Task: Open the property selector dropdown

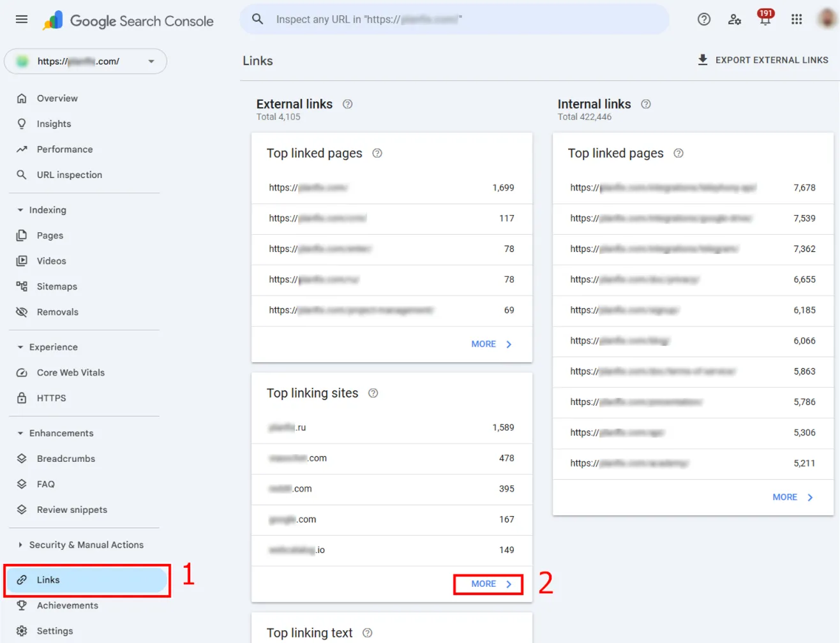Action: point(86,61)
